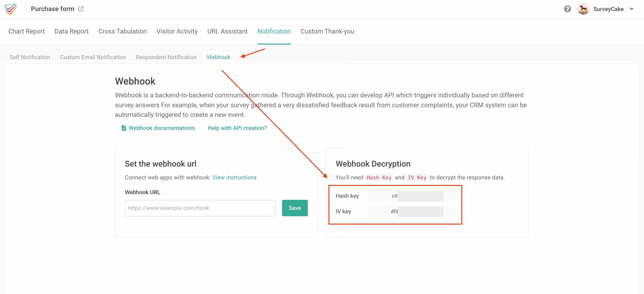This screenshot has height=294, width=644.
Task: Select the Notification tab
Action: coord(274,31)
